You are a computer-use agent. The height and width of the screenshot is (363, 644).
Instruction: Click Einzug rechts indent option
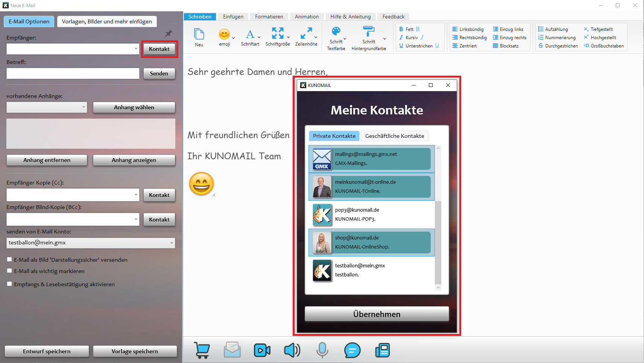(510, 37)
